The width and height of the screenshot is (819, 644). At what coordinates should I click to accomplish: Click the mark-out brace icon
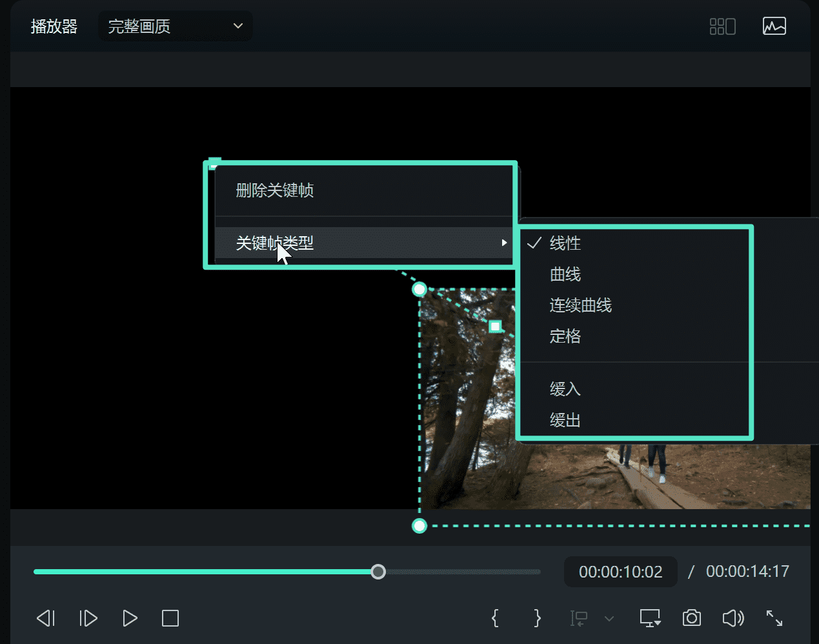pyautogui.click(x=537, y=618)
